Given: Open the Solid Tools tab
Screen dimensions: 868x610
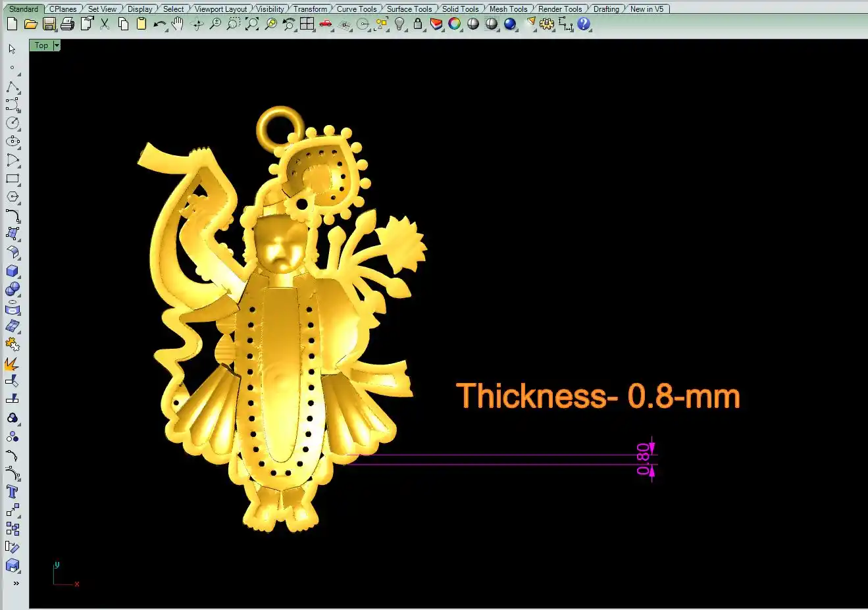Looking at the screenshot, I should [460, 9].
